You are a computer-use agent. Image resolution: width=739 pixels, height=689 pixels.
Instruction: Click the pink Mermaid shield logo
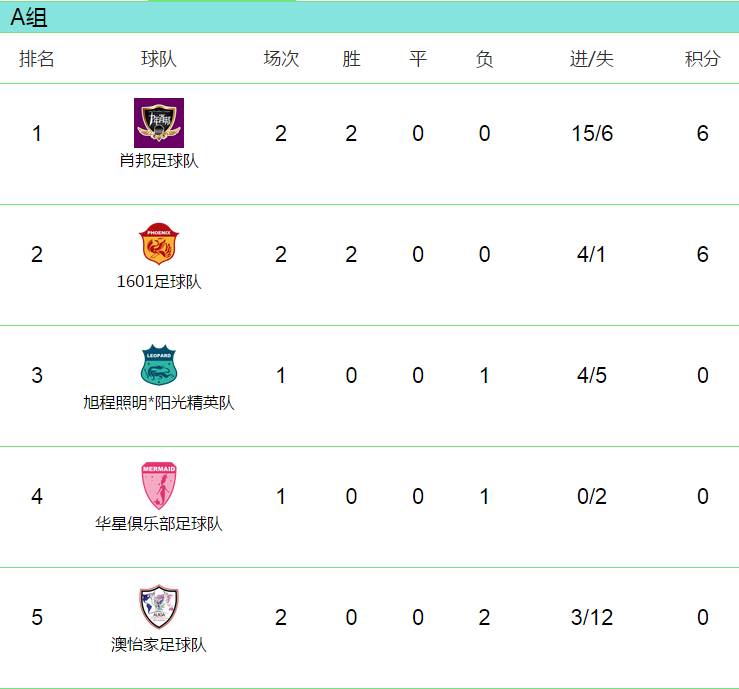159,486
